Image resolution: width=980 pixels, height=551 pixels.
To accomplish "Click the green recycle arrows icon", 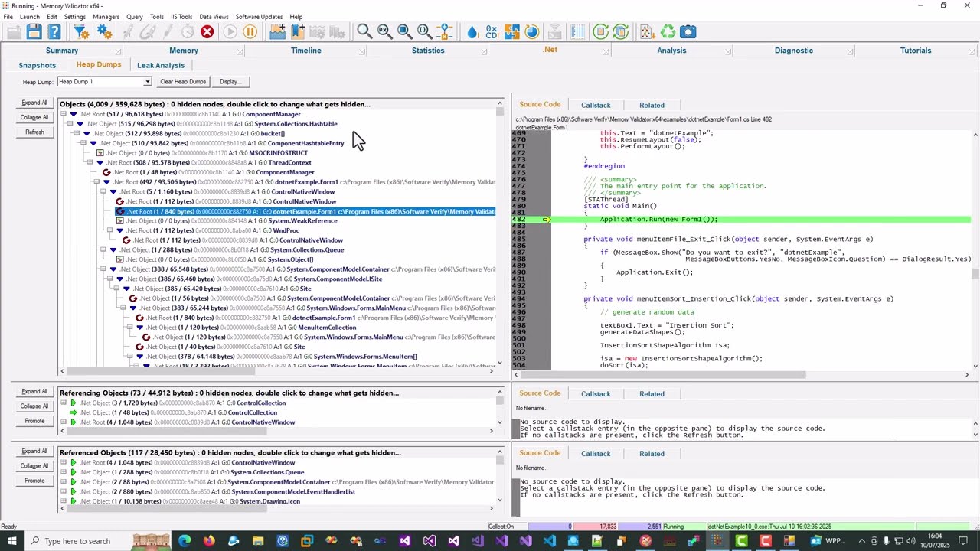I will click(x=668, y=31).
